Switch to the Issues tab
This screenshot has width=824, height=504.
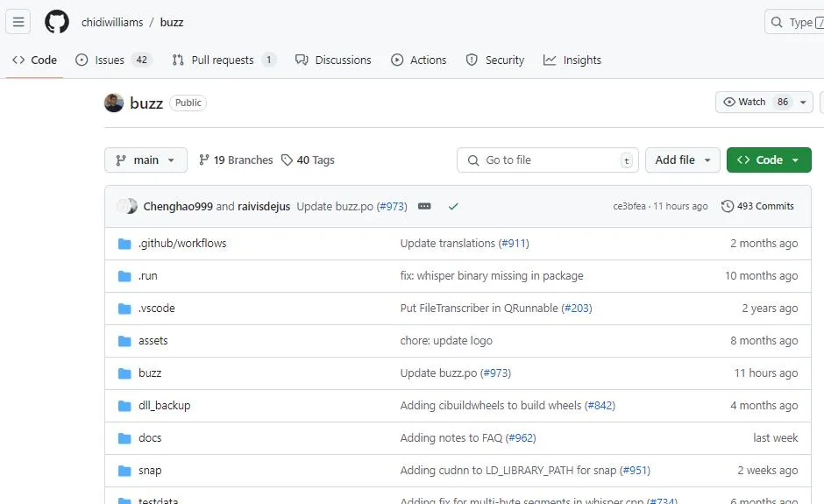(x=113, y=60)
